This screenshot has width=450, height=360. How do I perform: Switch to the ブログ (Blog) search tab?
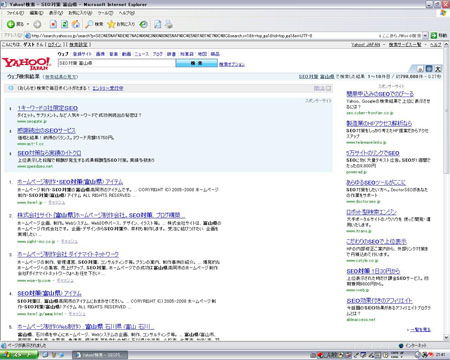tap(158, 54)
